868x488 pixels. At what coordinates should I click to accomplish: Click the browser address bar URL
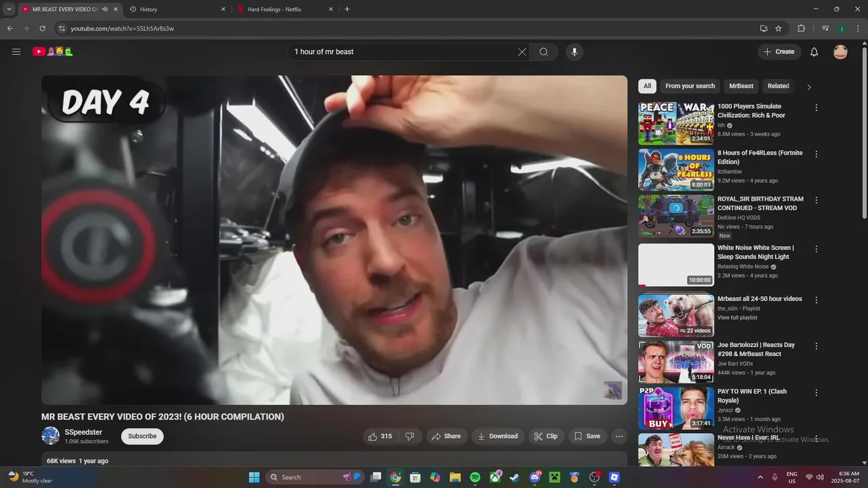pyautogui.click(x=122, y=28)
